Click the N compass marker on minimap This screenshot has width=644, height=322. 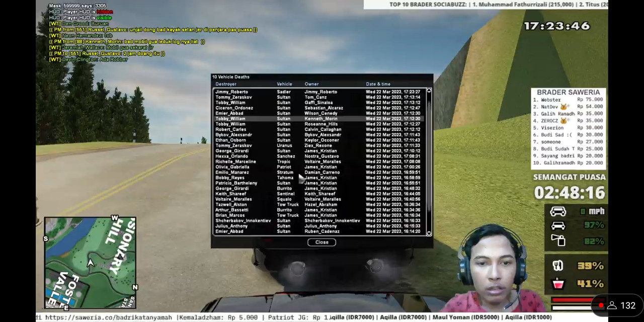tap(134, 287)
